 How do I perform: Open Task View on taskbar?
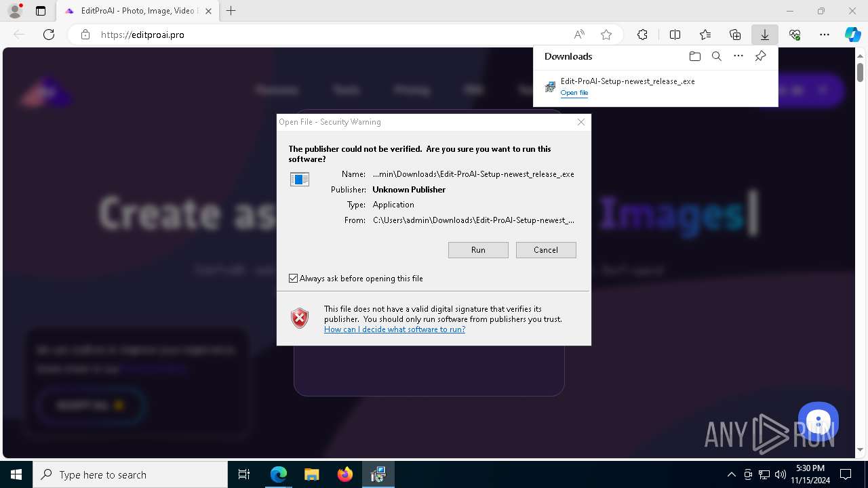(x=244, y=474)
